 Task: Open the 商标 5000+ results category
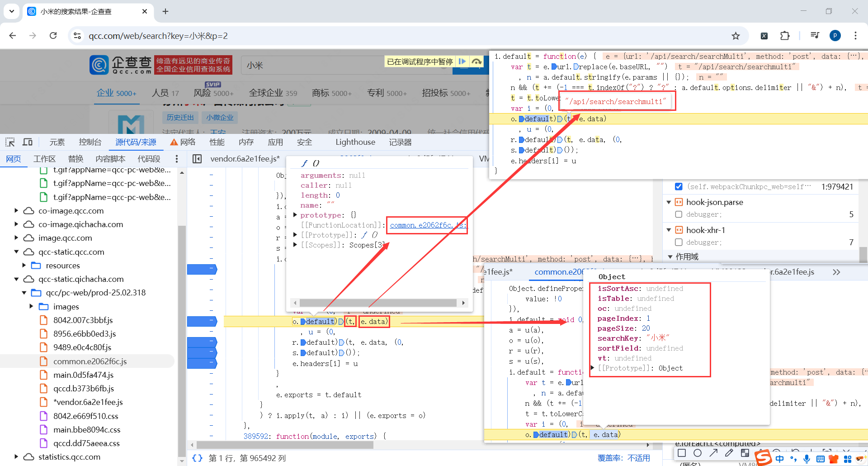(x=331, y=93)
